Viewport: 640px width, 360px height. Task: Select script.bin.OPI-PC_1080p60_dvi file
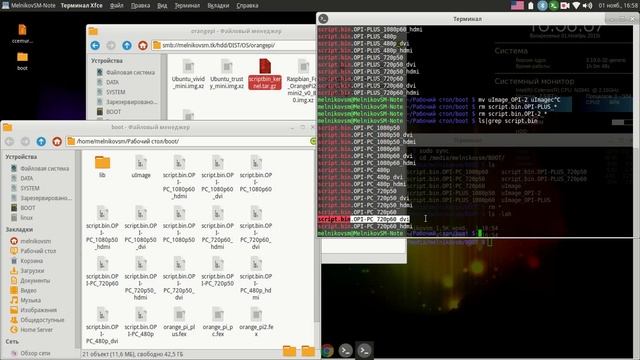pyautogui.click(x=218, y=177)
